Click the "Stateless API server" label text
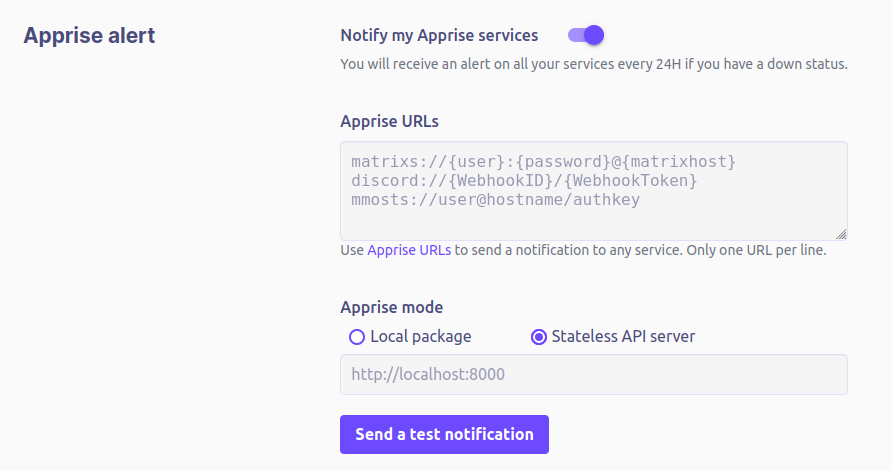The image size is (892, 471). pos(623,337)
